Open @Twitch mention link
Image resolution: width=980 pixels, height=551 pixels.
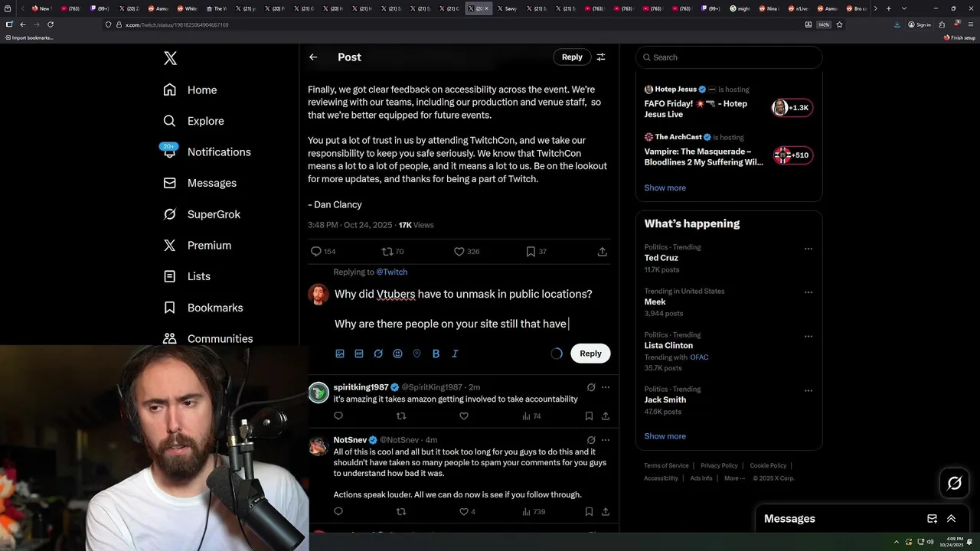[391, 272]
